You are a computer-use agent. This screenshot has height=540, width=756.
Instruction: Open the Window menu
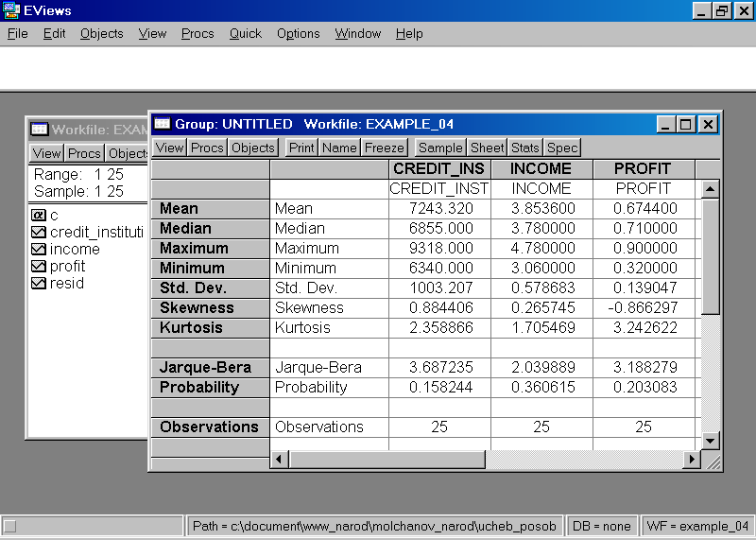pos(358,34)
